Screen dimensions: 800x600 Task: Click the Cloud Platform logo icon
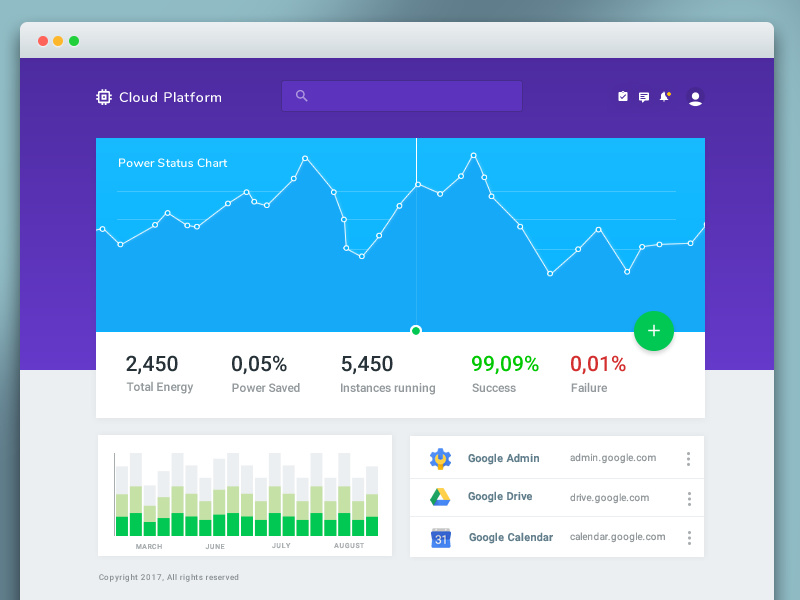(x=103, y=96)
